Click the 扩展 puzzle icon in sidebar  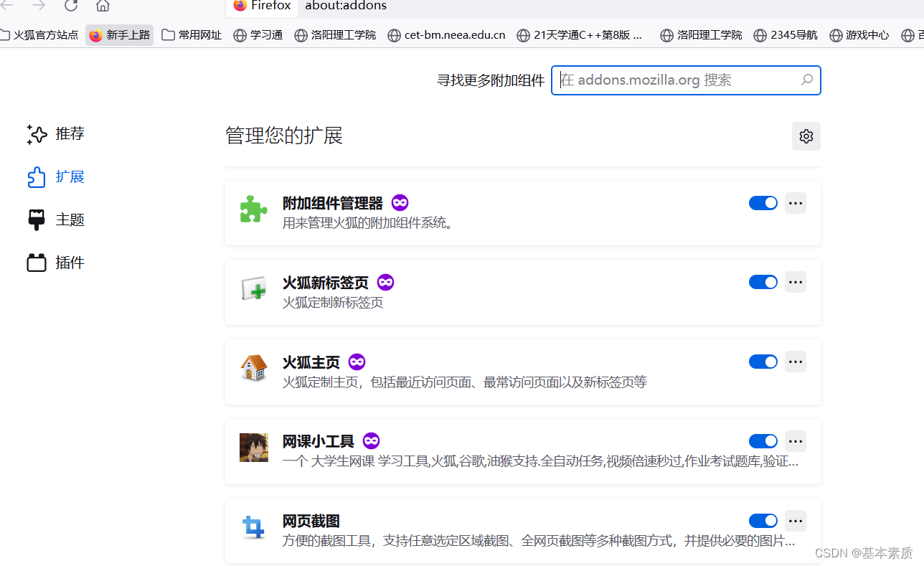37,177
